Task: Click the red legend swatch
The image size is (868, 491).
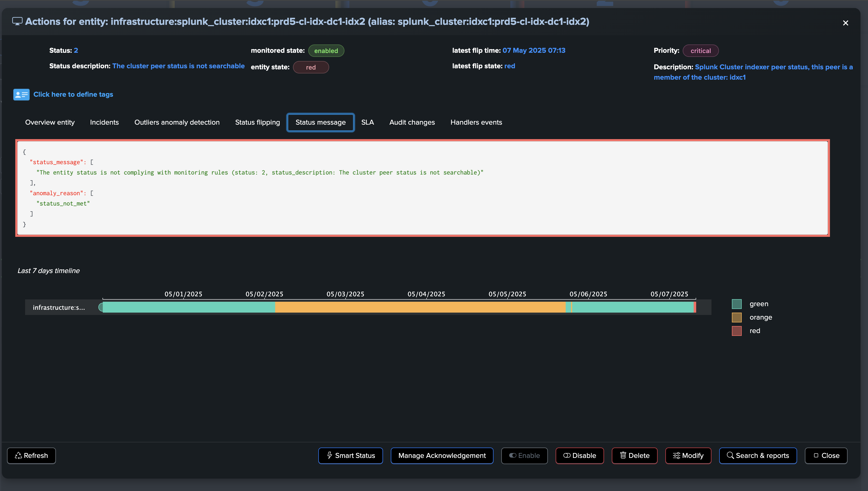Action: pyautogui.click(x=737, y=331)
